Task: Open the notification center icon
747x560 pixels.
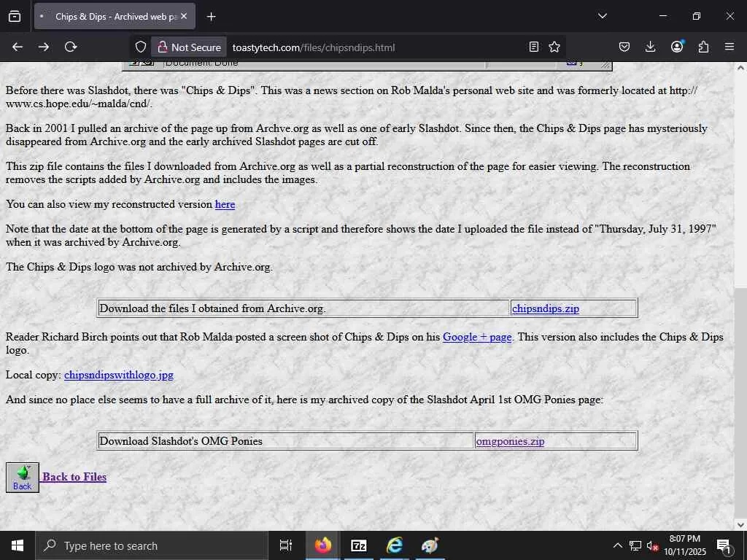Action: (x=724, y=545)
